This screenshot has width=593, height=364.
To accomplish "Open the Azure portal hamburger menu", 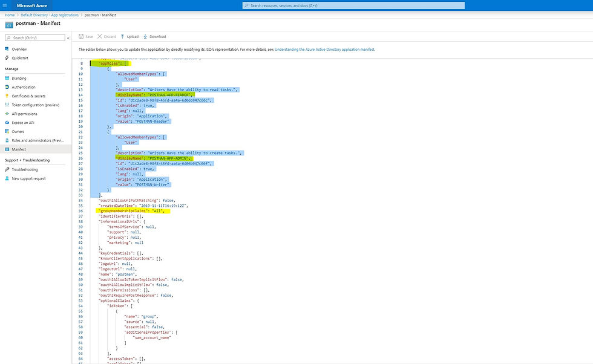I will coord(5,5).
